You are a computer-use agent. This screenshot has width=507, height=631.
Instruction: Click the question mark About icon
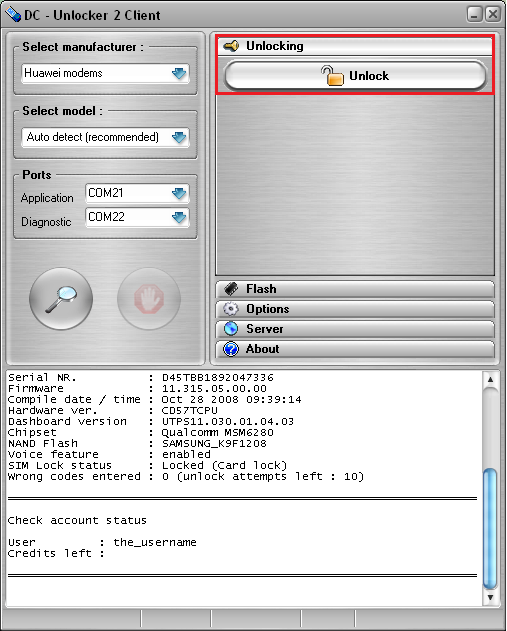pyautogui.click(x=231, y=349)
